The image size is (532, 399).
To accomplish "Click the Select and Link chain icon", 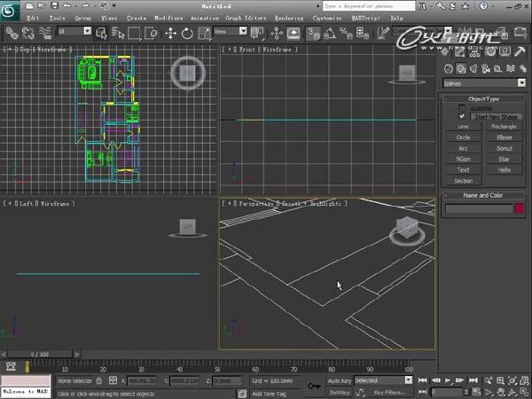I will (12, 33).
